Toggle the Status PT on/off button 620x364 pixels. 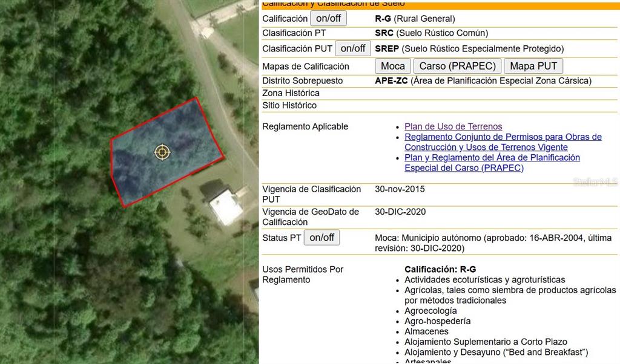click(x=322, y=238)
